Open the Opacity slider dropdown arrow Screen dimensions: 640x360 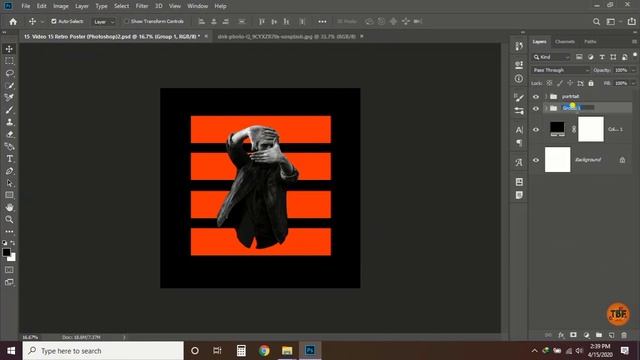click(633, 70)
